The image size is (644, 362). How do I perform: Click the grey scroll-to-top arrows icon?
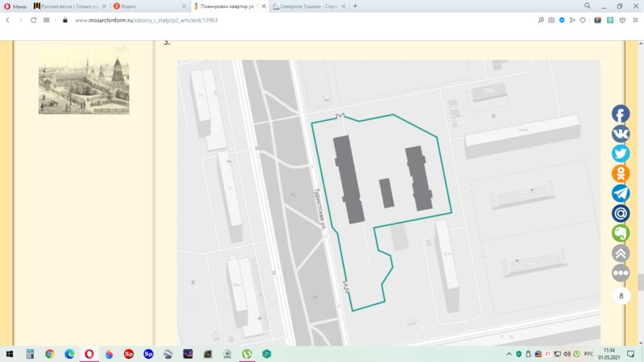click(621, 253)
